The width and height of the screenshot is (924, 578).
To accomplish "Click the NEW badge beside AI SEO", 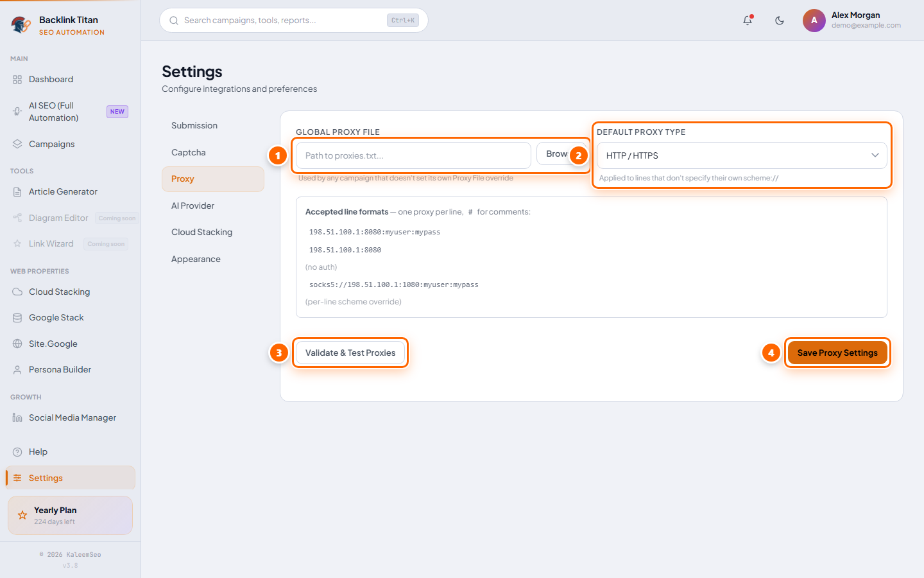I will point(117,112).
